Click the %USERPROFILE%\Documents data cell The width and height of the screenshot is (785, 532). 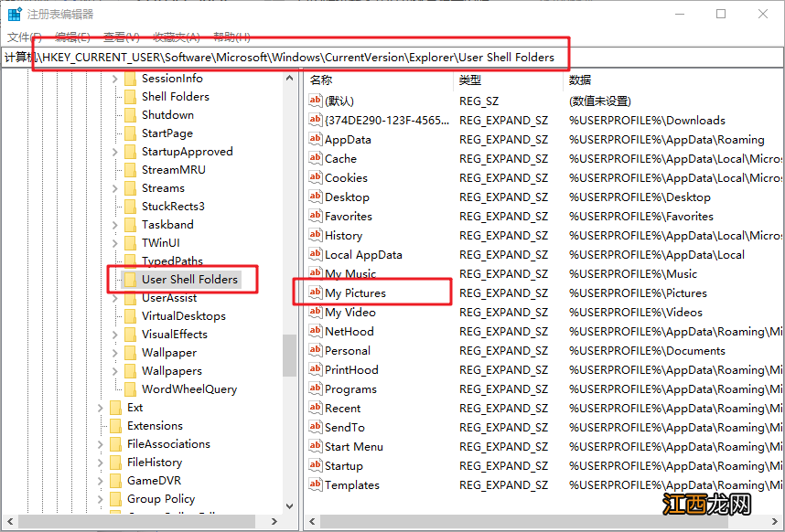(647, 350)
